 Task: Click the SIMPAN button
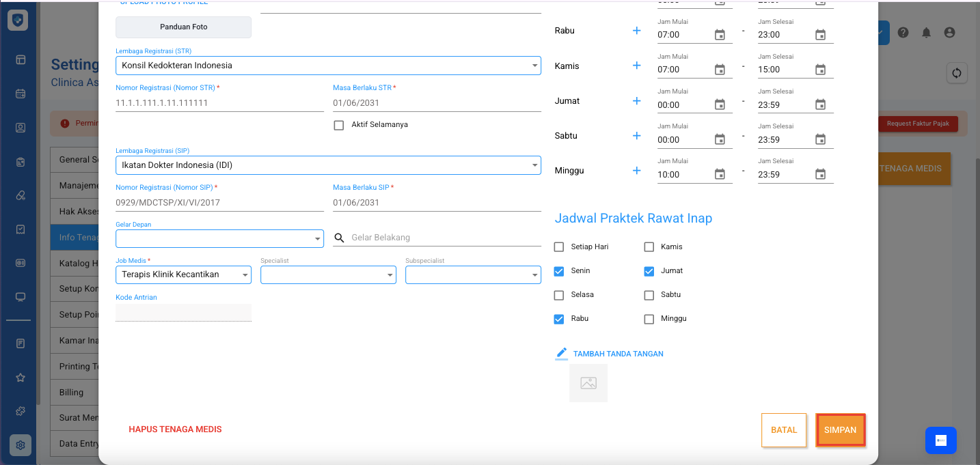(x=840, y=430)
